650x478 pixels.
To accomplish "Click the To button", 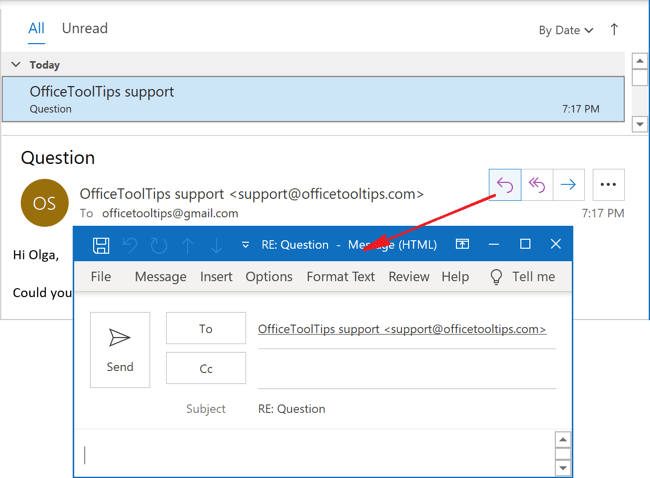I will click(x=206, y=328).
